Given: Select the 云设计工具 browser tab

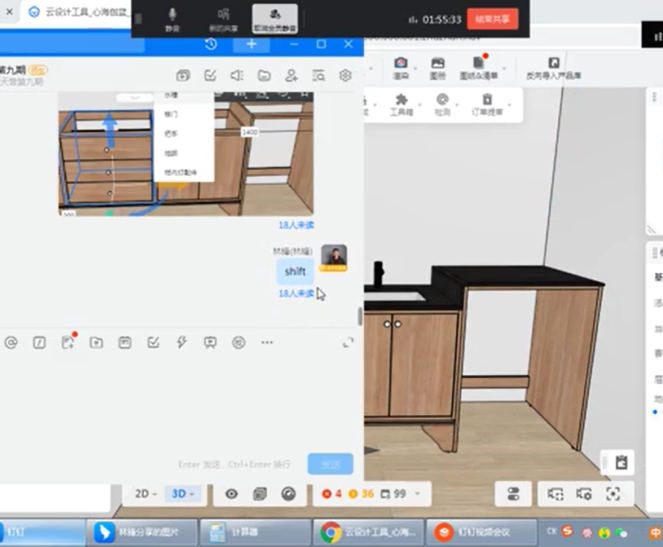Looking at the screenshot, I should coord(70,12).
